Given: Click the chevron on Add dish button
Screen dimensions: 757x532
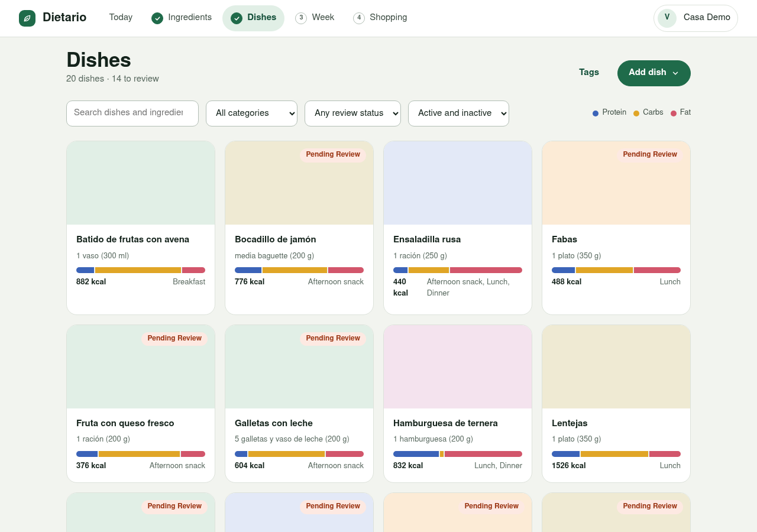Looking at the screenshot, I should pyautogui.click(x=675, y=73).
